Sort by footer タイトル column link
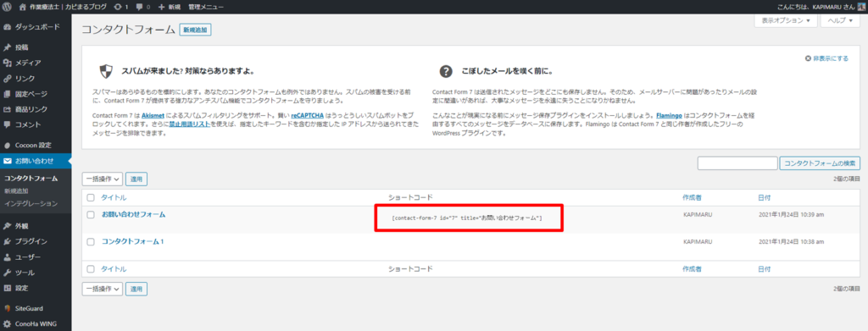The image size is (868, 331). 114,269
